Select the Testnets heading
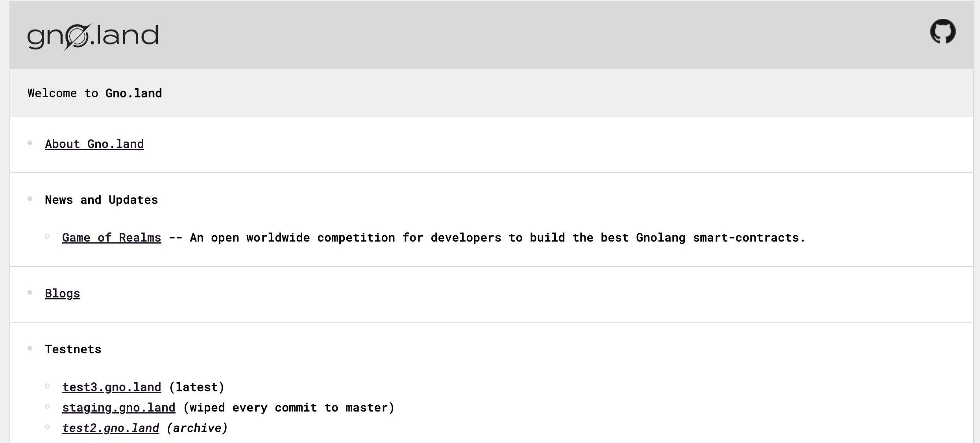Viewport: 980px width, 443px height. coord(73,349)
